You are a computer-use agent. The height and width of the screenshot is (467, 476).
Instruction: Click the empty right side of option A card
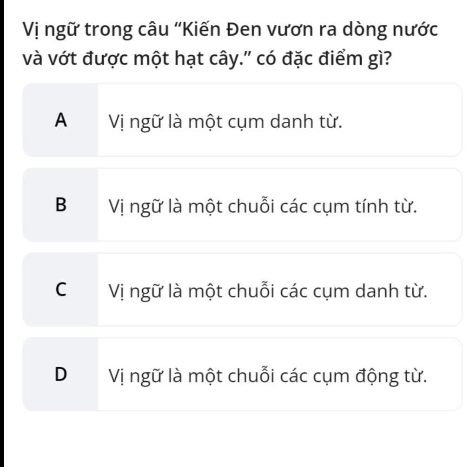click(x=404, y=120)
